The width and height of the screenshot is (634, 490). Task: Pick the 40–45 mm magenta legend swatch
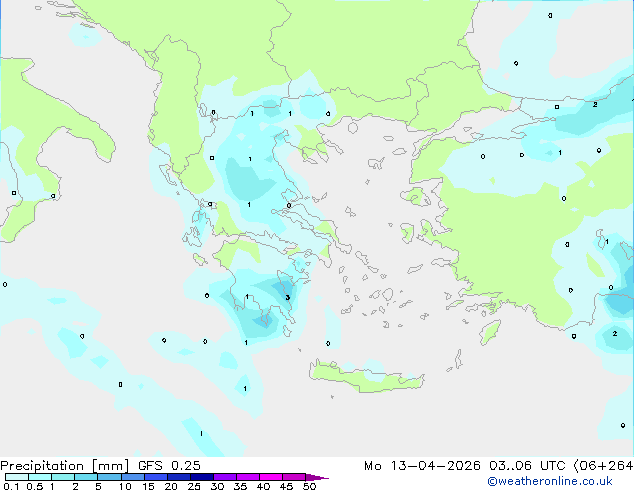tap(271, 477)
